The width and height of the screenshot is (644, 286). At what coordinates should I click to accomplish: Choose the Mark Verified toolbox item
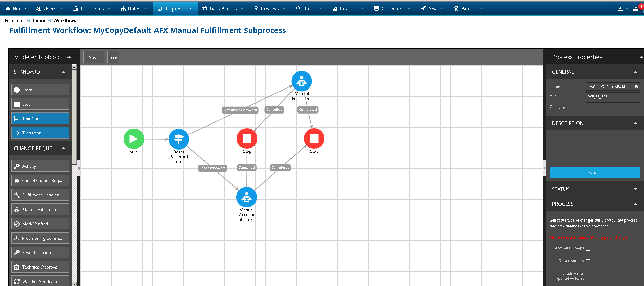tap(40, 224)
